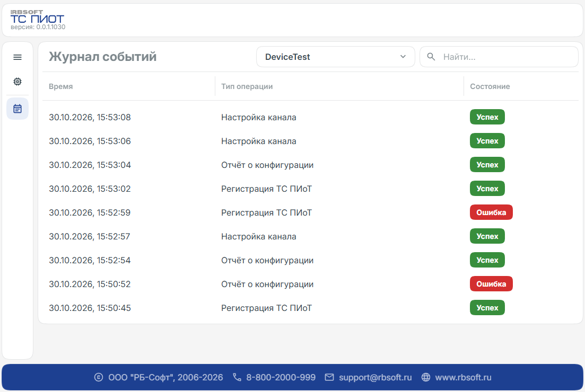Image resolution: width=585 pixels, height=392 pixels.
Task: Focus the Найти search field
Action: pos(499,57)
